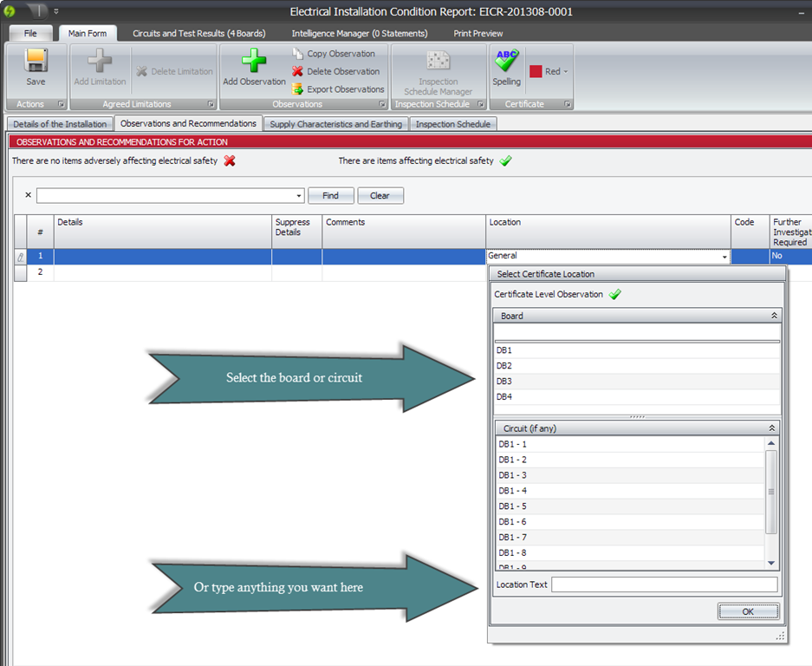Click the Location Text input field
Viewport: 812px width, 666px height.
[x=664, y=584]
